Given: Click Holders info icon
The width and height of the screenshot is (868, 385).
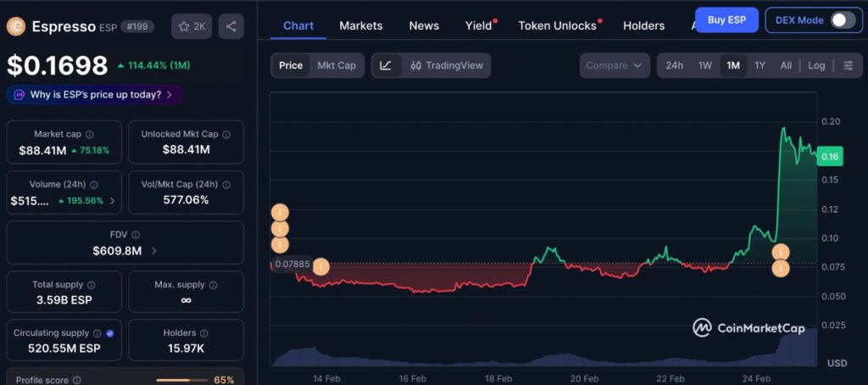Looking at the screenshot, I should coord(203,333).
